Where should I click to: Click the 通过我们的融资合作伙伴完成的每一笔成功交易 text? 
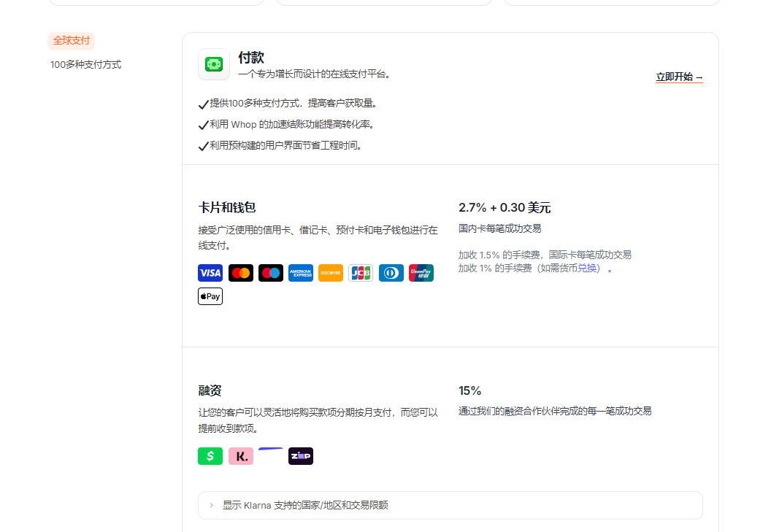pyautogui.click(x=555, y=412)
